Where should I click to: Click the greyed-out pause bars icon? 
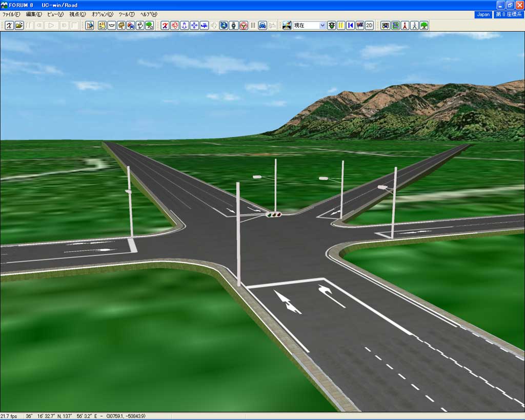[x=253, y=26]
